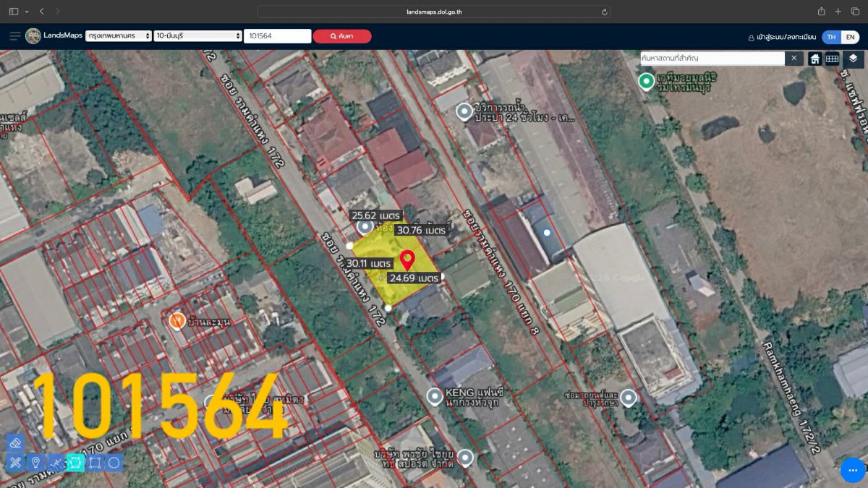Click the red ค้นหา search button
Image resolution: width=868 pixels, height=488 pixels.
[342, 36]
